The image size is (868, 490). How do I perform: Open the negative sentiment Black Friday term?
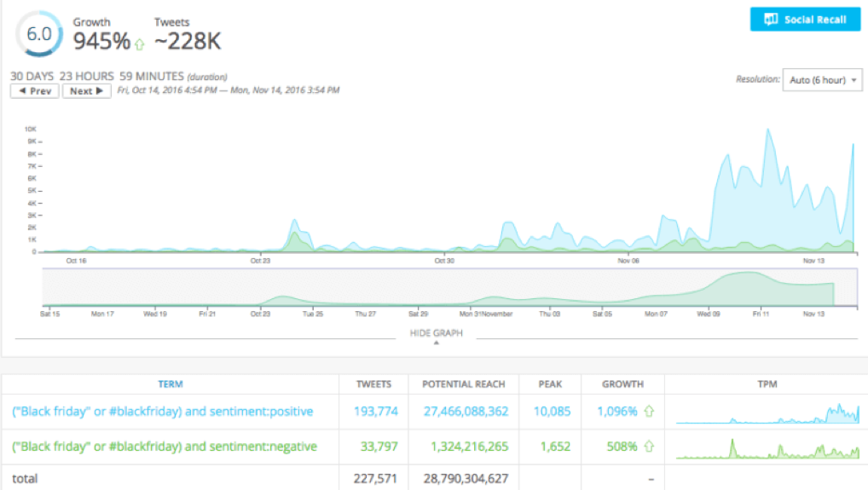pos(165,447)
